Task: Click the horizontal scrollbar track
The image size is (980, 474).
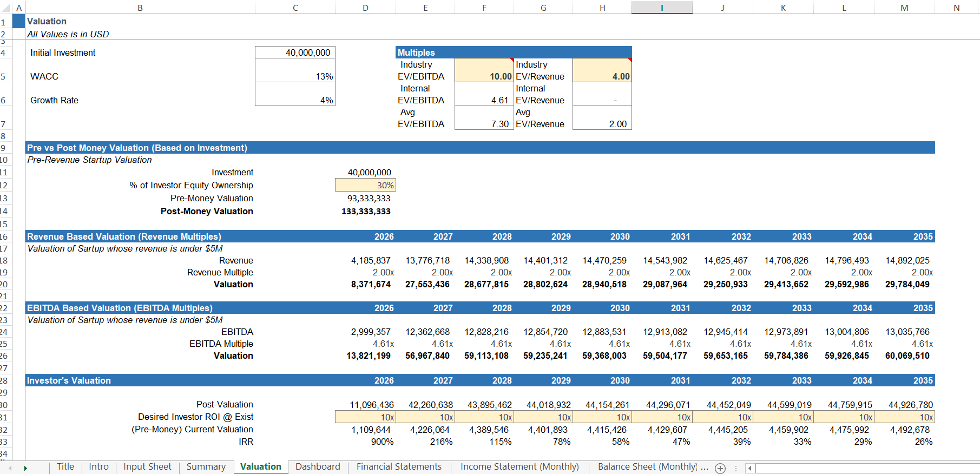Action: click(867, 469)
